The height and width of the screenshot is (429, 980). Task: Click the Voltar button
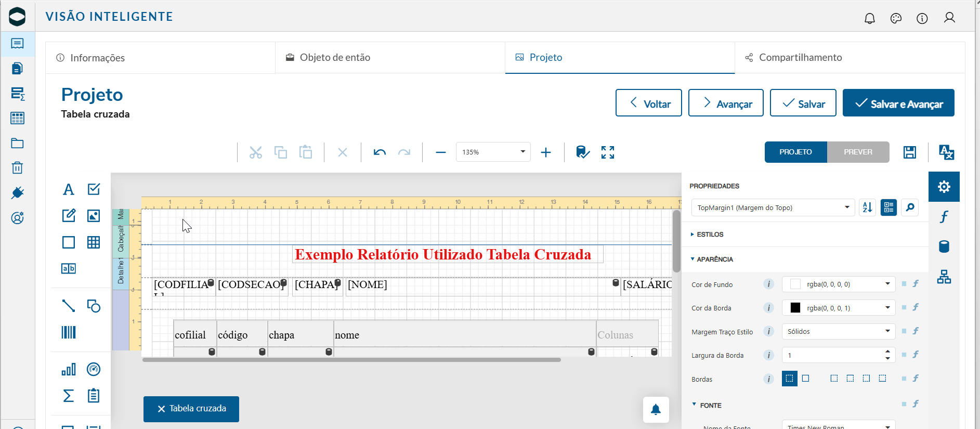pyautogui.click(x=649, y=103)
